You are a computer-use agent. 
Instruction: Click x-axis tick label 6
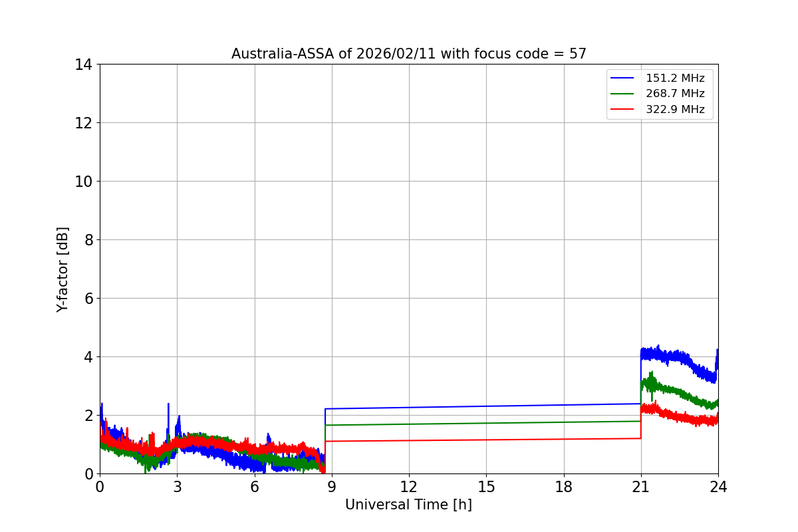(x=255, y=487)
